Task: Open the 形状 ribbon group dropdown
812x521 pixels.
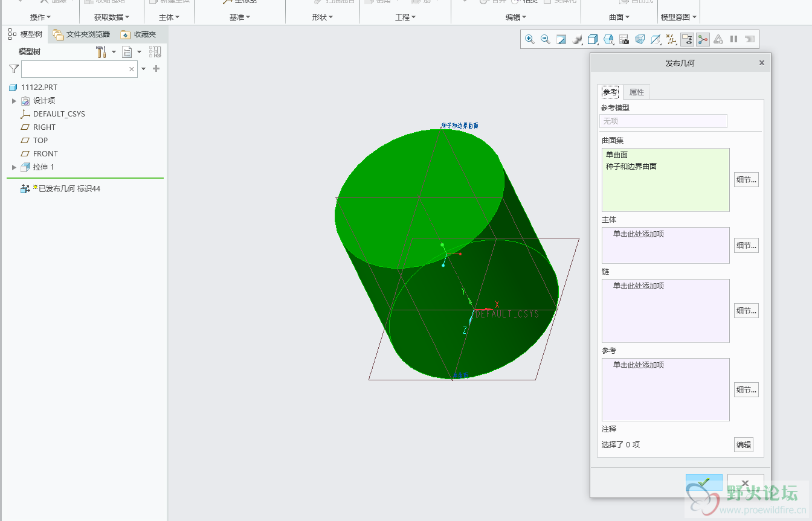Action: click(x=323, y=18)
